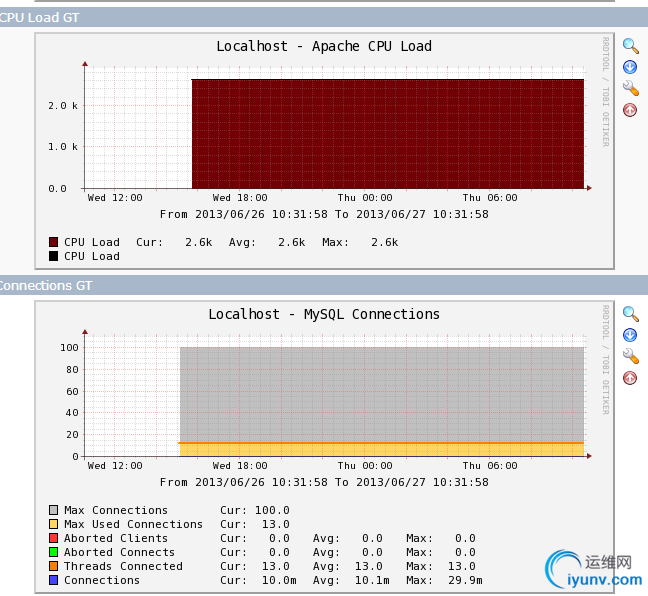Click the date range under the MySQL graph
The width and height of the screenshot is (648, 596).
click(324, 482)
